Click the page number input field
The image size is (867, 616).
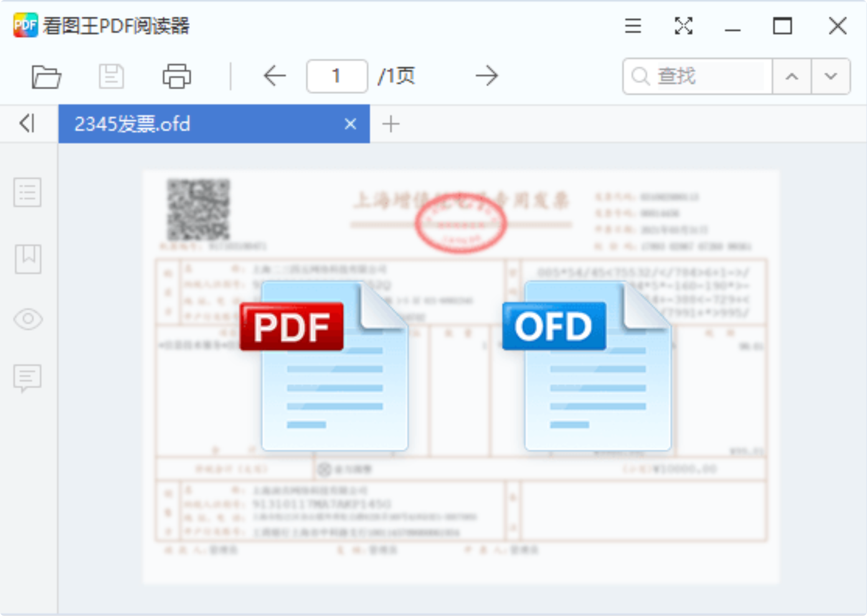coord(337,77)
